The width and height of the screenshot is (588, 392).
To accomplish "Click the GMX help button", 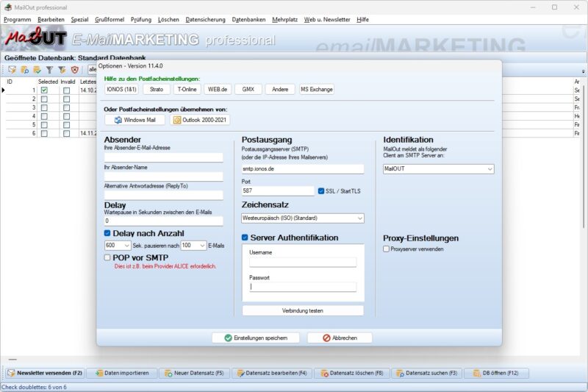I will coord(248,89).
